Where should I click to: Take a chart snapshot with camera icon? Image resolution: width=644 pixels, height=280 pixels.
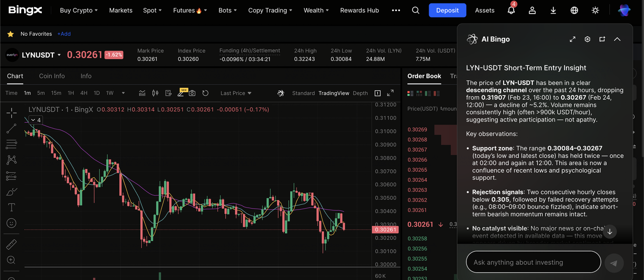point(192,93)
